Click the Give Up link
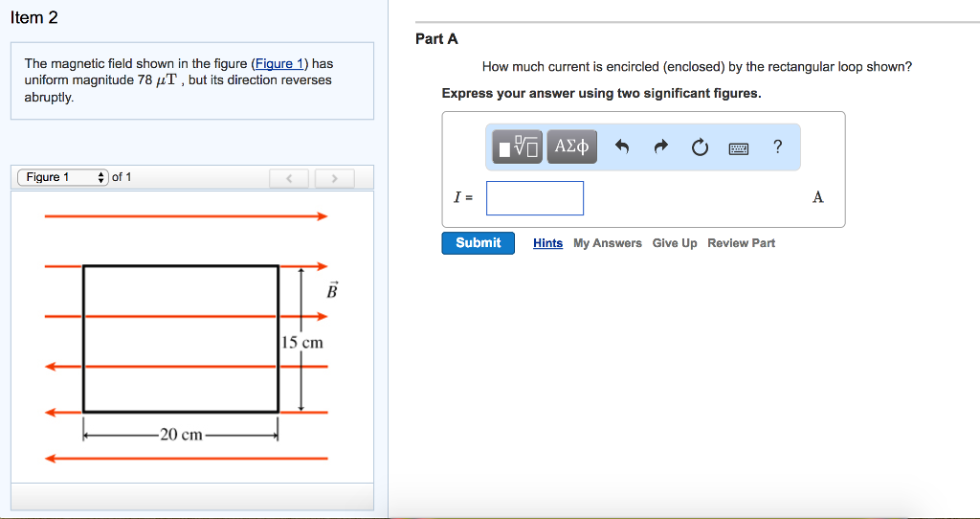 675,243
